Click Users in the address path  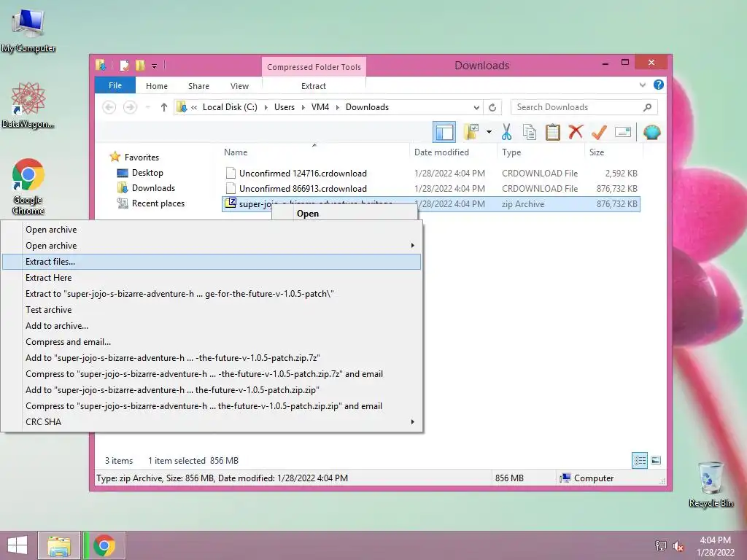point(285,107)
